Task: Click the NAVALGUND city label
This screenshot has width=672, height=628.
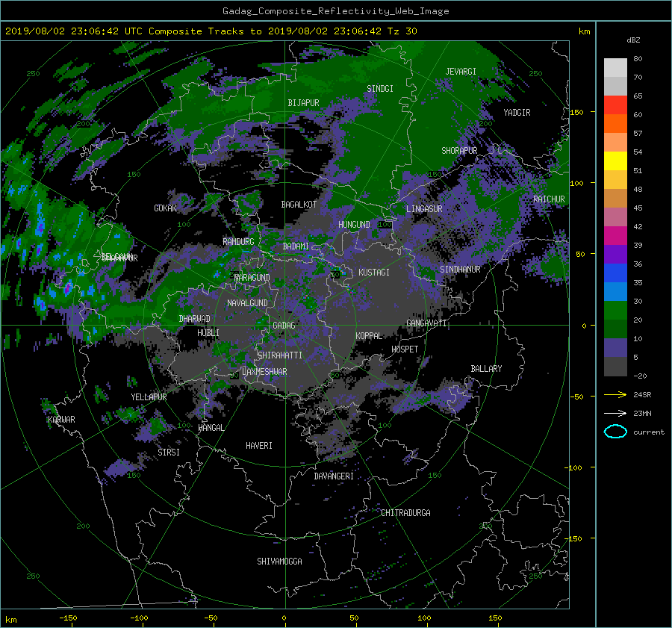Action: [247, 303]
